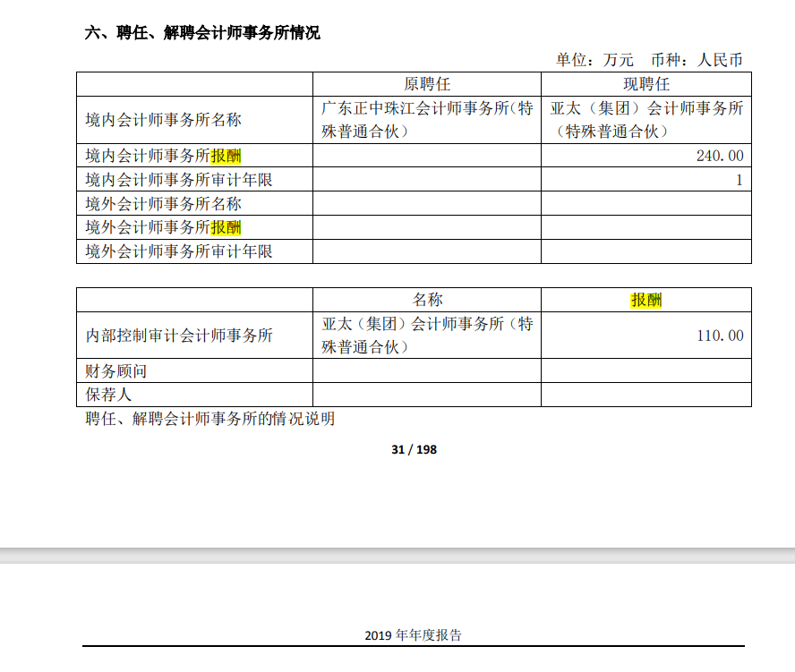Screen dimensions: 795x672
Task: Click section heading 六、聘任、解聘会计师事务所情况
Action: (x=202, y=33)
